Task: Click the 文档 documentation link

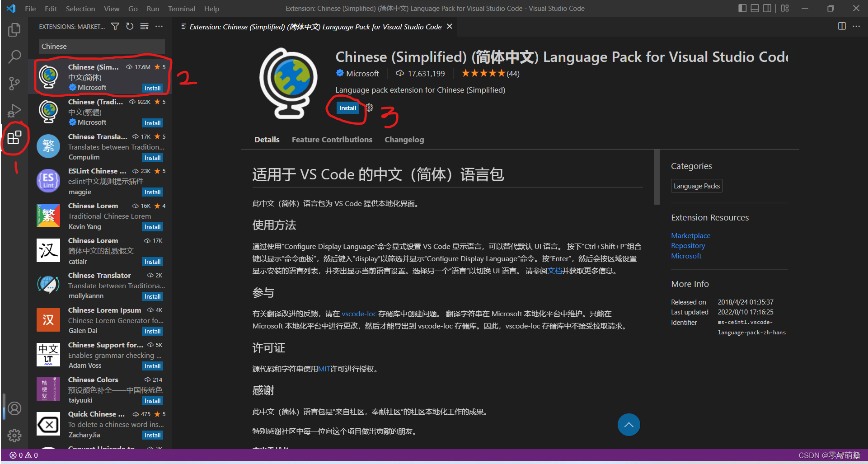Action: click(x=554, y=271)
